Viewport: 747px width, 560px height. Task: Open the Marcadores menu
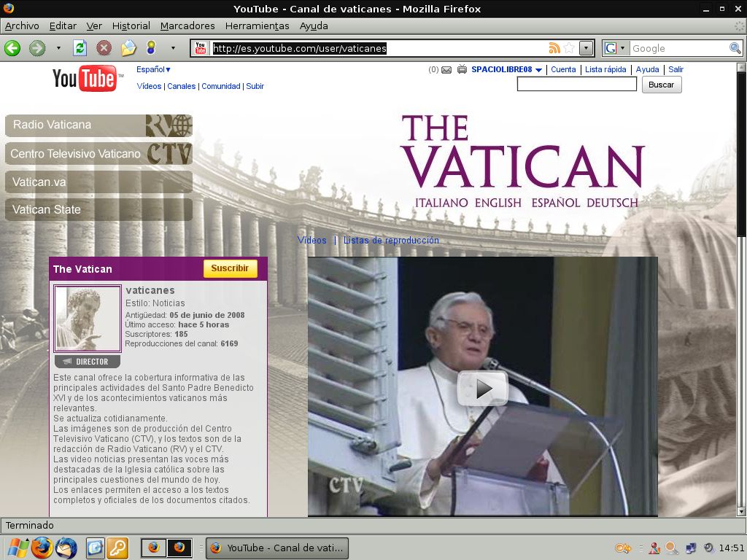tap(187, 26)
